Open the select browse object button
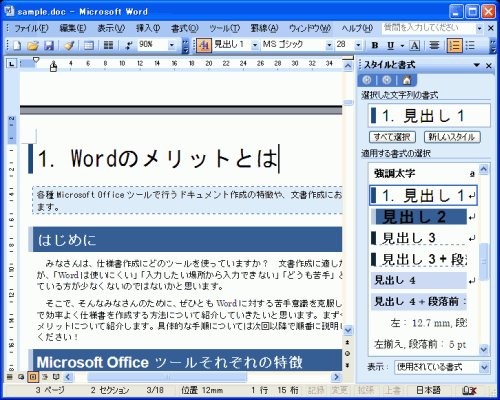 [x=348, y=353]
